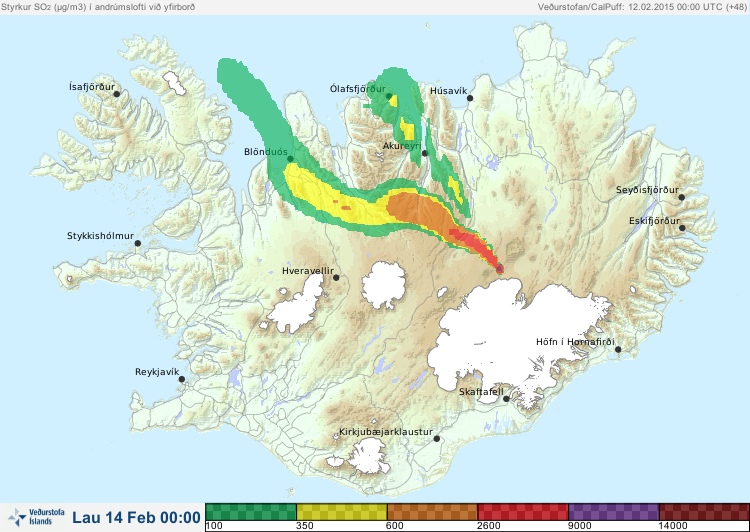Select the Blönduós marker dot

tap(290, 159)
